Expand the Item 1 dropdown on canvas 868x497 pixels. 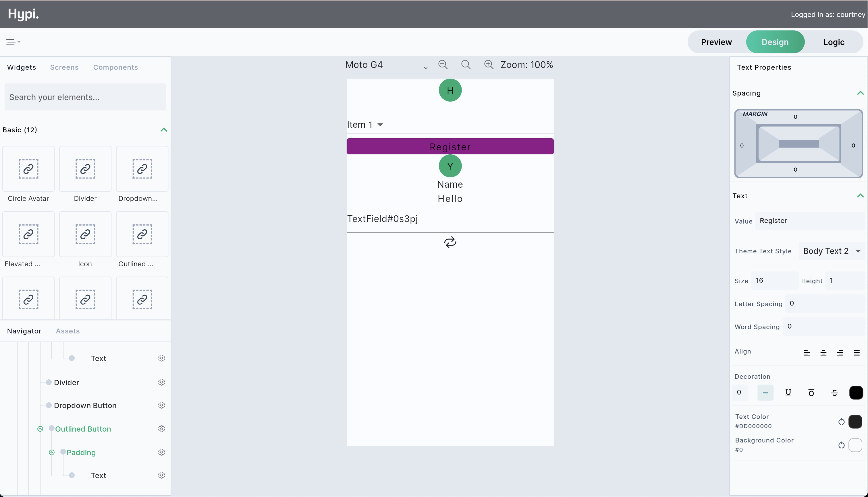point(380,125)
